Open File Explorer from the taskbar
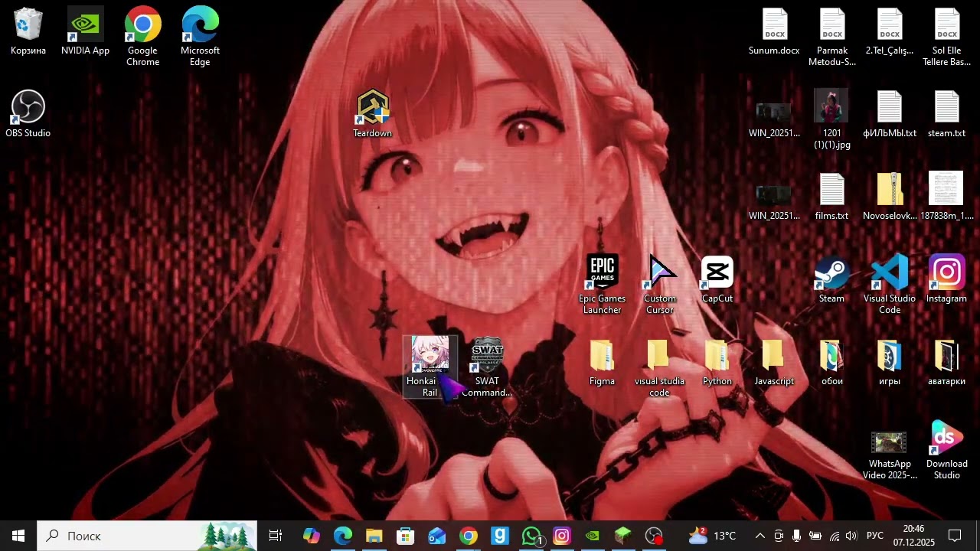 [x=374, y=536]
